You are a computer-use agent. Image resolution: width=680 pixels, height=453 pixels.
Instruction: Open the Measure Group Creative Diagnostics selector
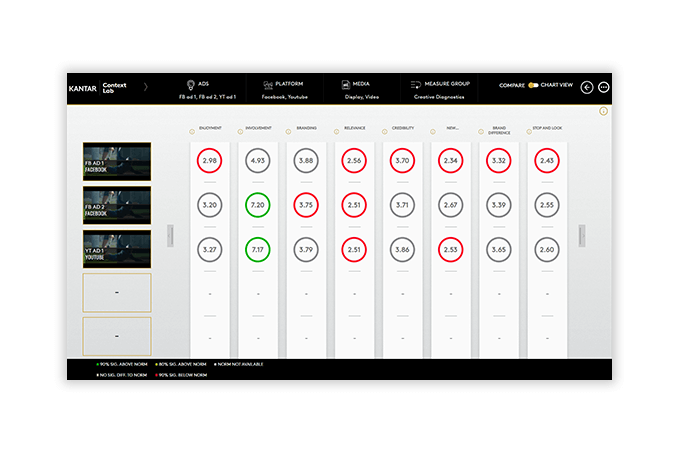pos(440,97)
